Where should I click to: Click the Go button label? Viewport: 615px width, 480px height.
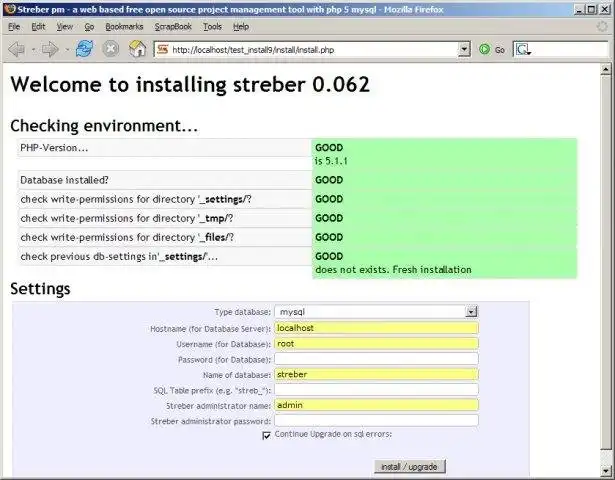click(500, 50)
